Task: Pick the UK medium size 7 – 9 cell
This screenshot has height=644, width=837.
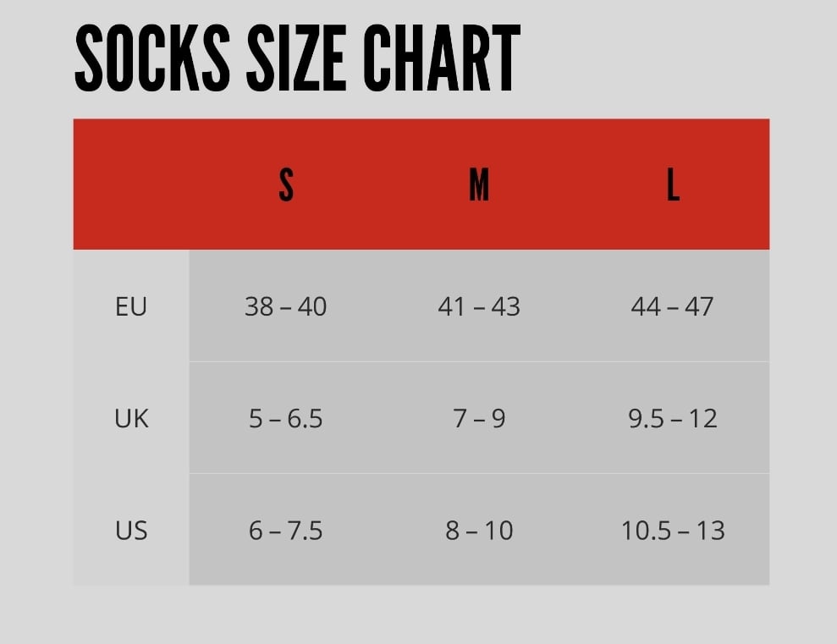Action: [x=479, y=418]
